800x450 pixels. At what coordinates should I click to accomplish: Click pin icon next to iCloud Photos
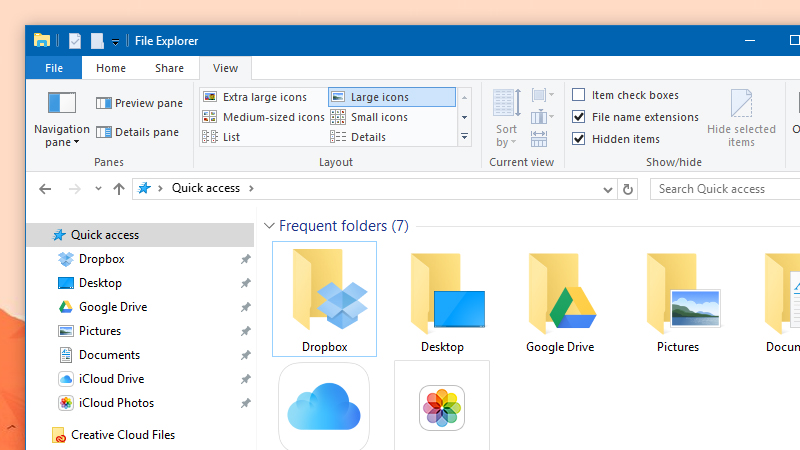[x=245, y=403]
